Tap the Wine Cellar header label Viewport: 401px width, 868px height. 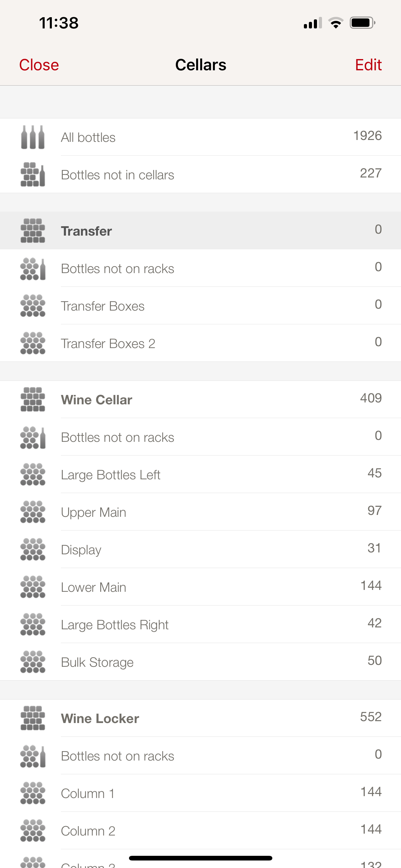97,400
